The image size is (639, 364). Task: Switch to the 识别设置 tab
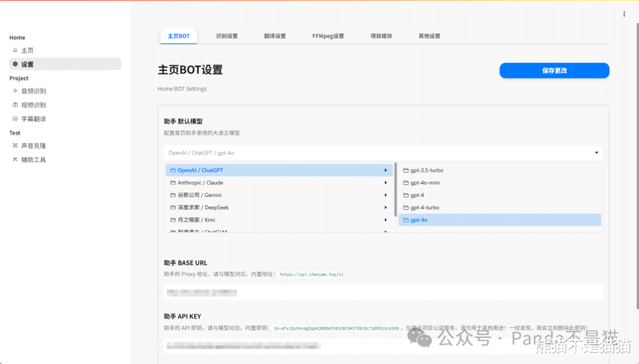coord(227,36)
